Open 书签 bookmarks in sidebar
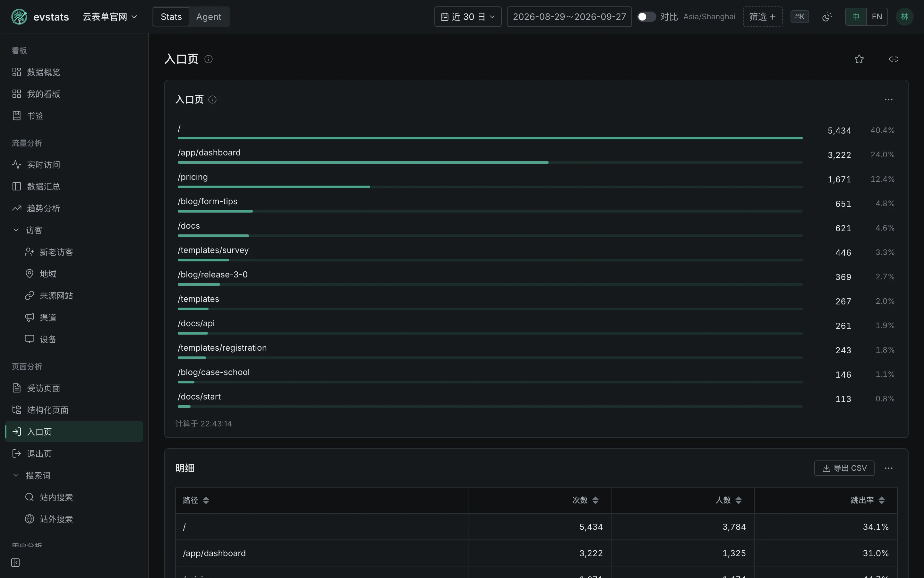Screen dimensions: 924x578 74,116
